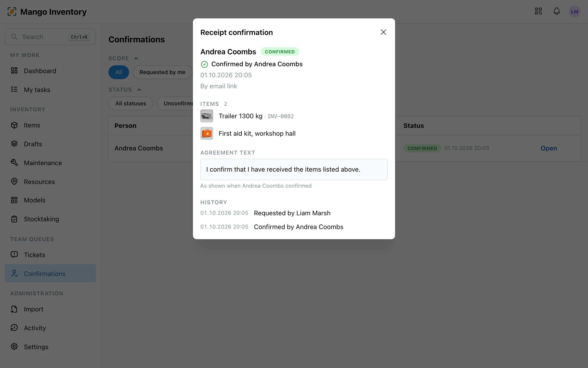Click CONFIRMED badge in table row
The image size is (588, 368).
pyautogui.click(x=422, y=148)
